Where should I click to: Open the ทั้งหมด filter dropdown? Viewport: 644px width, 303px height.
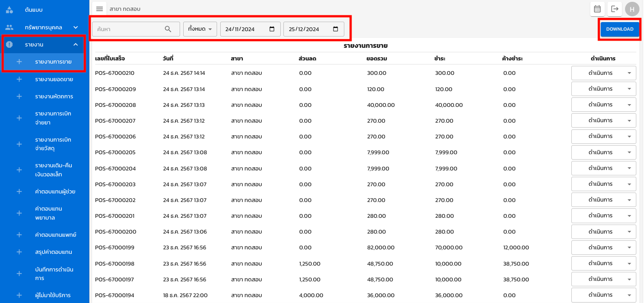[x=200, y=29]
